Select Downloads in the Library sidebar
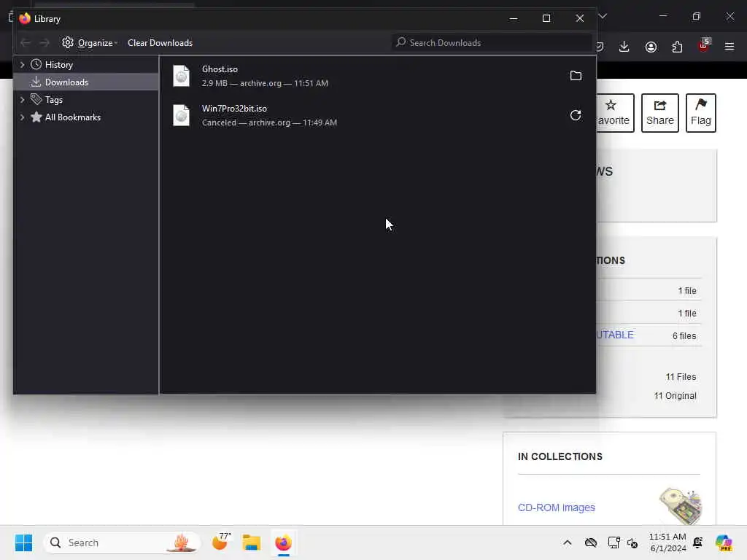747x560 pixels. point(86,82)
